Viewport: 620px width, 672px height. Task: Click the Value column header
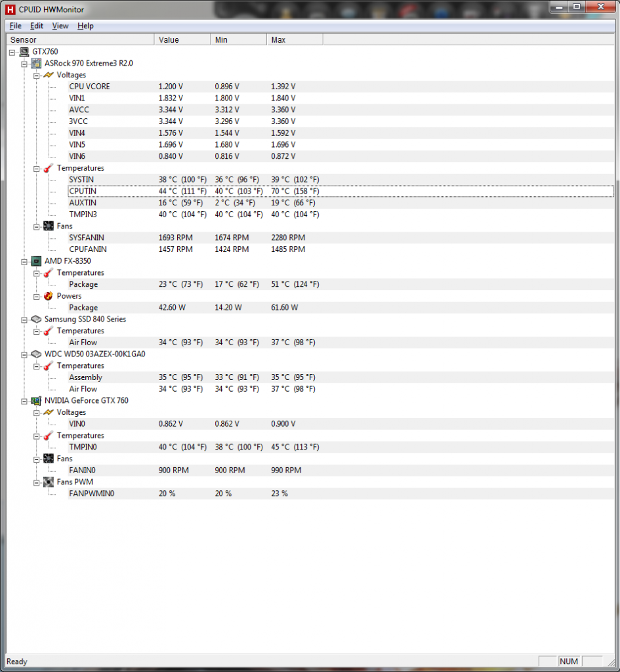182,39
